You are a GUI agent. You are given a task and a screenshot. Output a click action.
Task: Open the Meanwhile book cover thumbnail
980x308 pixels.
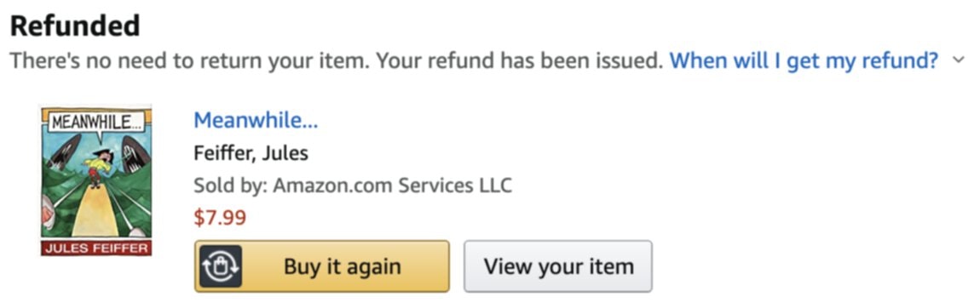click(x=96, y=181)
